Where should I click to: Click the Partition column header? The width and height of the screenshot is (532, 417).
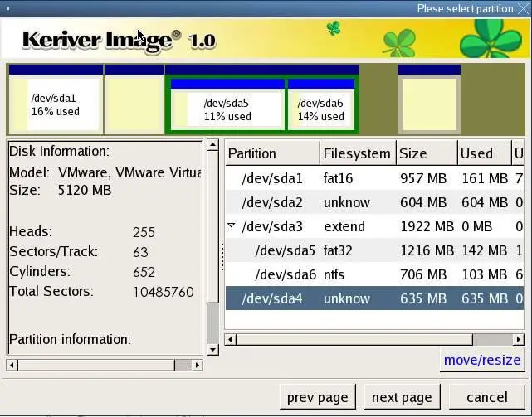(x=272, y=153)
